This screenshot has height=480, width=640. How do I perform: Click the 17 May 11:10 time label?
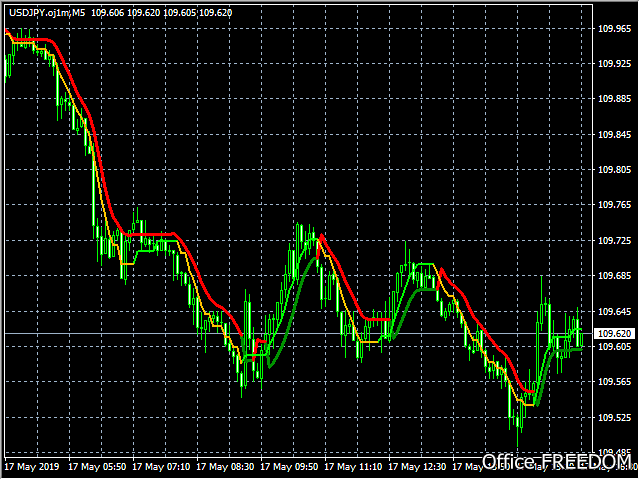353,467
